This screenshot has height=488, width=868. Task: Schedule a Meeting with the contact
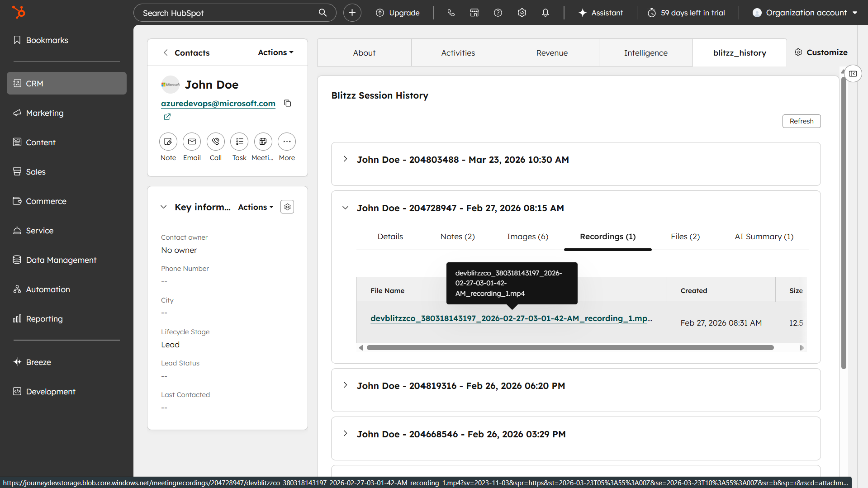coord(263,142)
